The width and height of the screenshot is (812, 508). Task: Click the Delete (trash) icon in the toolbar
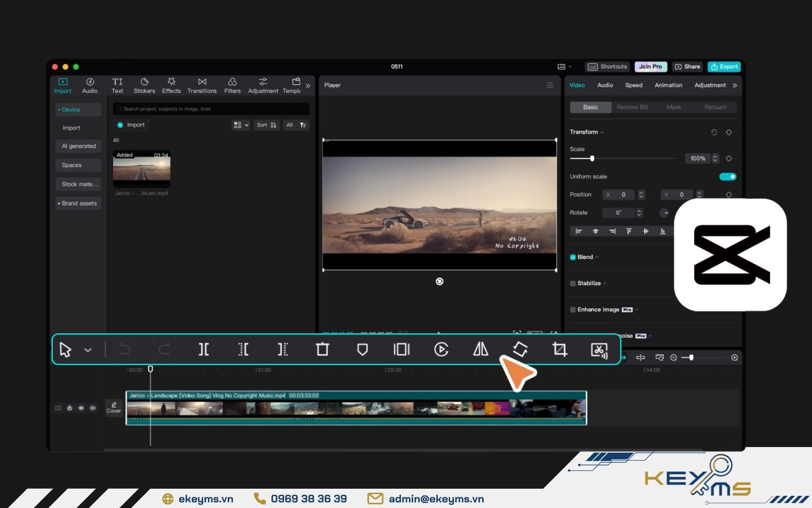(x=322, y=350)
